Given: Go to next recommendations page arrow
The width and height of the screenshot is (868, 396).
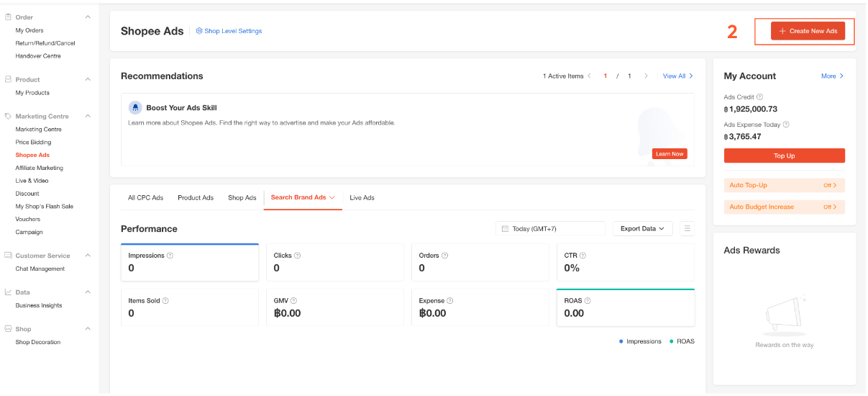Looking at the screenshot, I should [646, 76].
